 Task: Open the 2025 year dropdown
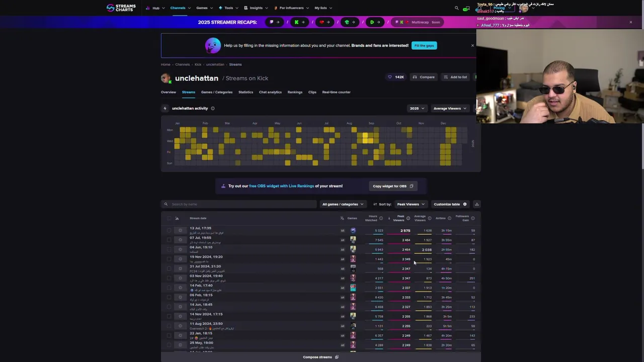click(x=417, y=108)
